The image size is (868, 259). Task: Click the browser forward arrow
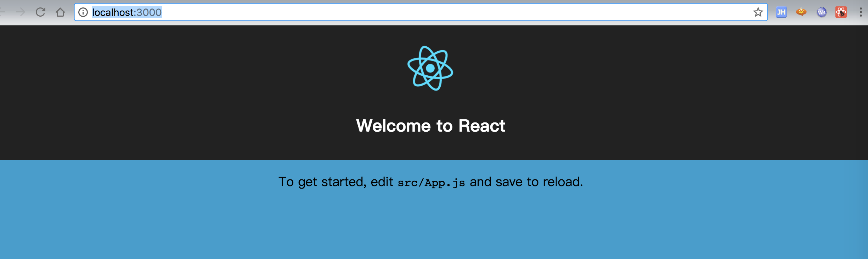pos(21,12)
